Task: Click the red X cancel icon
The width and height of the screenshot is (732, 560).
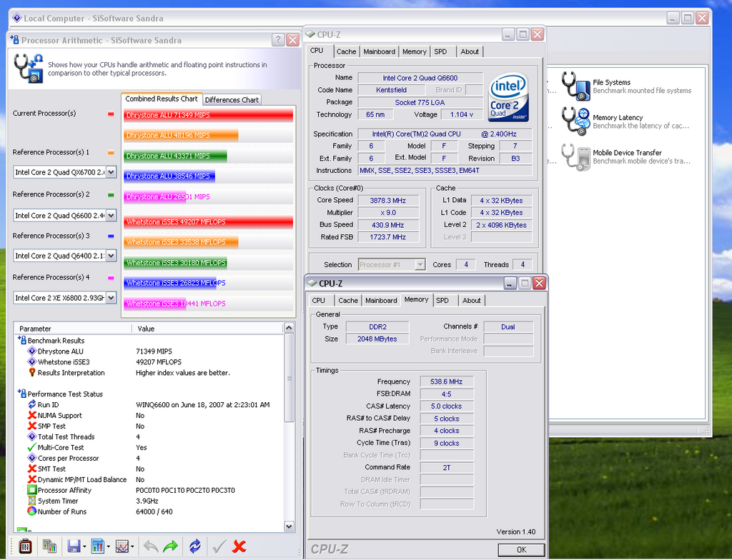Action: coord(239,546)
